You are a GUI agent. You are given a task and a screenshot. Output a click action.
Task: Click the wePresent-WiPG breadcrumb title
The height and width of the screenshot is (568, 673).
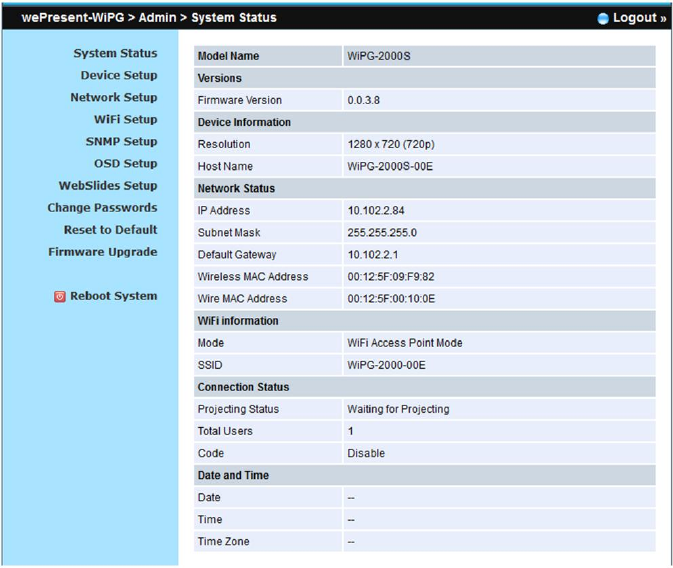coord(73,18)
